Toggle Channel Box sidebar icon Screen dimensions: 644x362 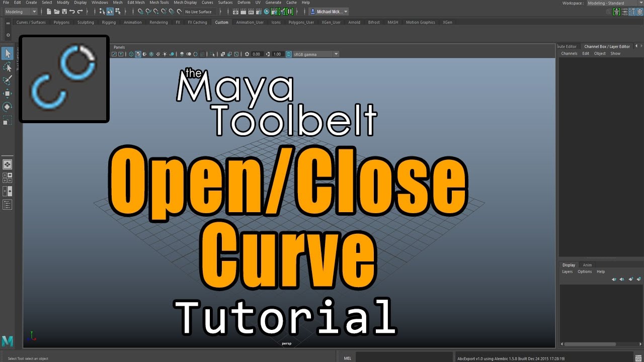(639, 12)
